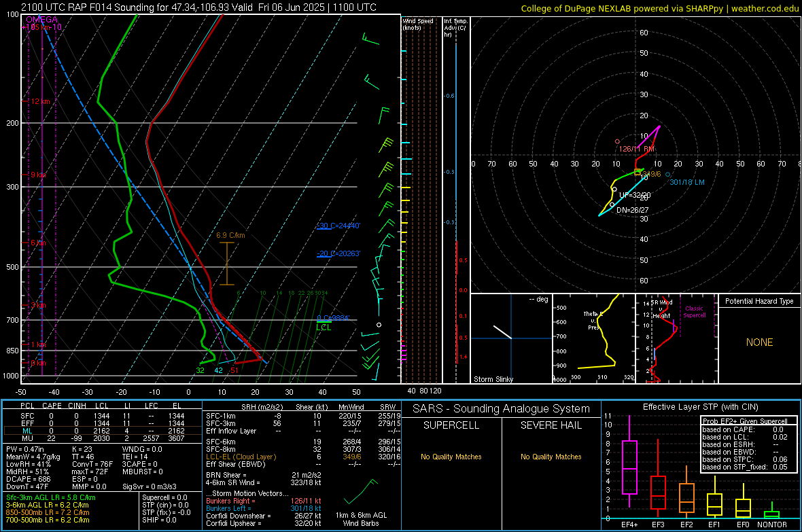Image resolution: width=802 pixels, height=532 pixels.
Task: Click the SHIP = 0.0 value
Action: click(159, 520)
